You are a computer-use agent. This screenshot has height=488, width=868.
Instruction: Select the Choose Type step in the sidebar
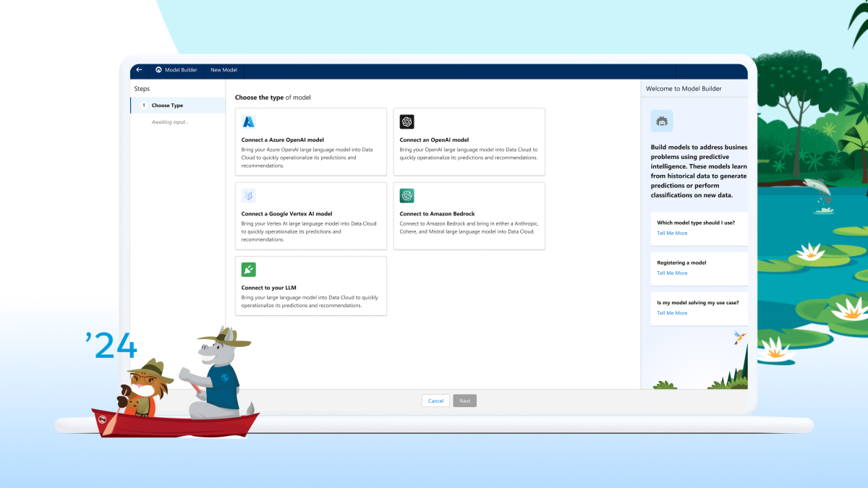click(x=167, y=105)
